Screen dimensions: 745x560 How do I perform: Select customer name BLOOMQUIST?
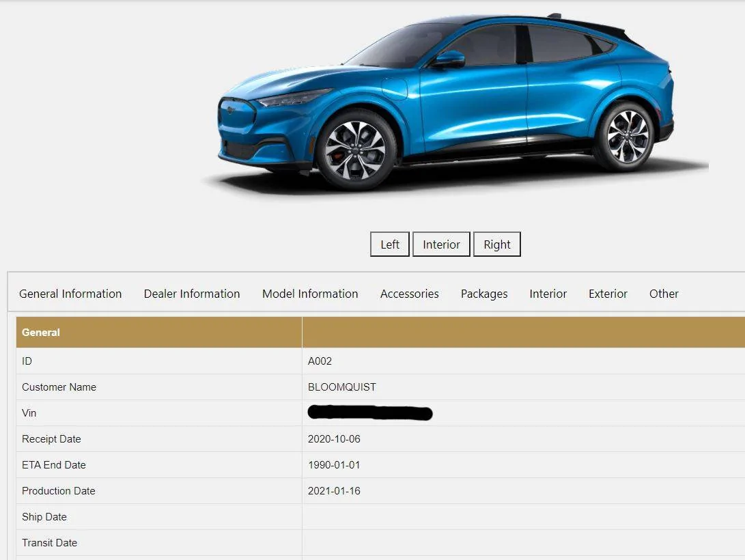pos(342,387)
